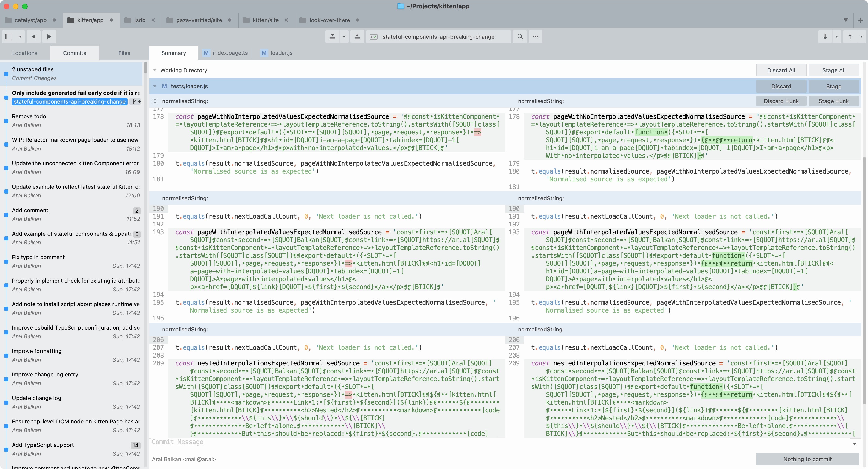The height and width of the screenshot is (469, 868).
Task: Click the navigate forward arrow
Action: (49, 37)
